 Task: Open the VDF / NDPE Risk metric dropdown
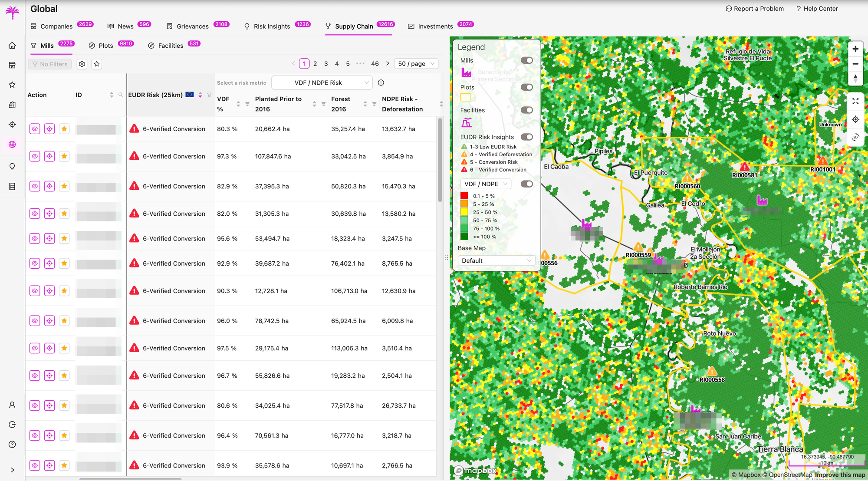[322, 82]
